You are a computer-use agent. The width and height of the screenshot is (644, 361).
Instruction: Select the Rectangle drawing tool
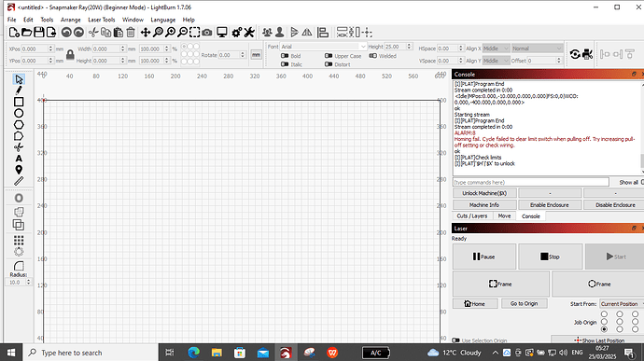point(19,102)
